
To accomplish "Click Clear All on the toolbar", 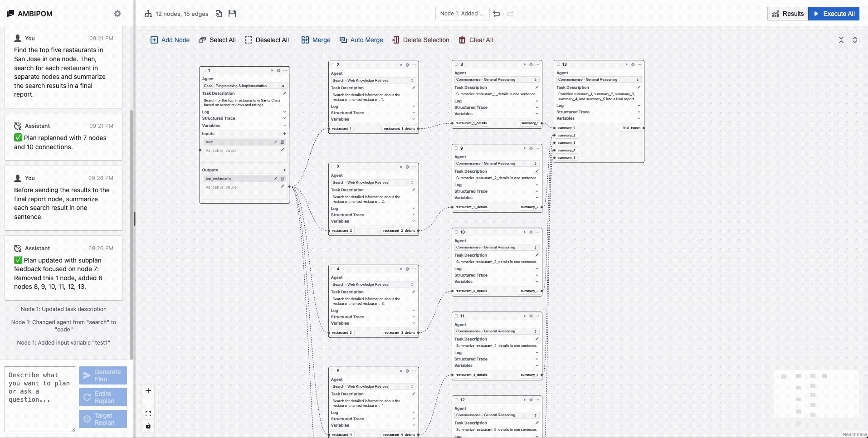I will (x=476, y=40).
